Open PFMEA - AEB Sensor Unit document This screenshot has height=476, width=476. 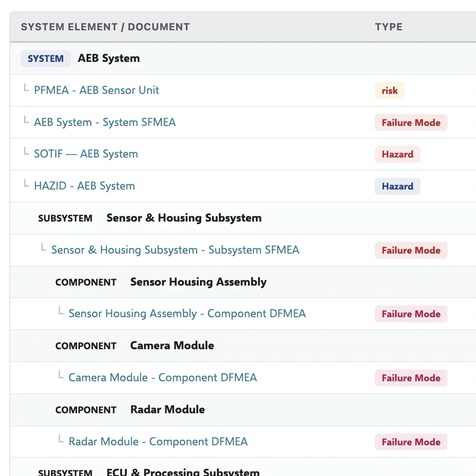[x=96, y=90]
